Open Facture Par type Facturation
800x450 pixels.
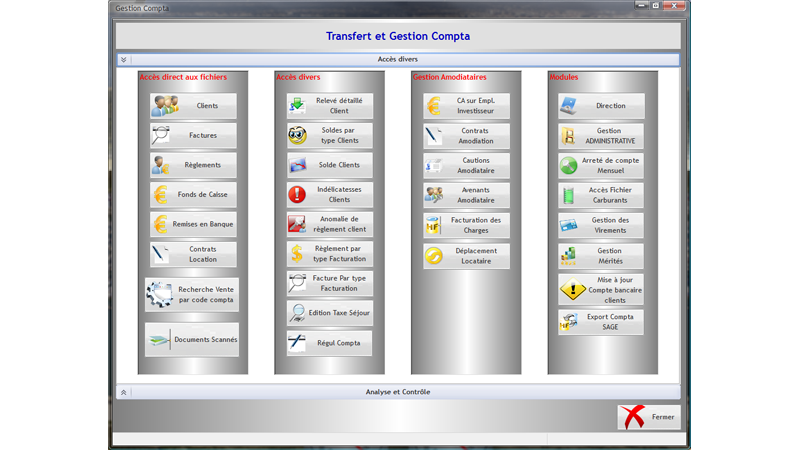[x=330, y=283]
